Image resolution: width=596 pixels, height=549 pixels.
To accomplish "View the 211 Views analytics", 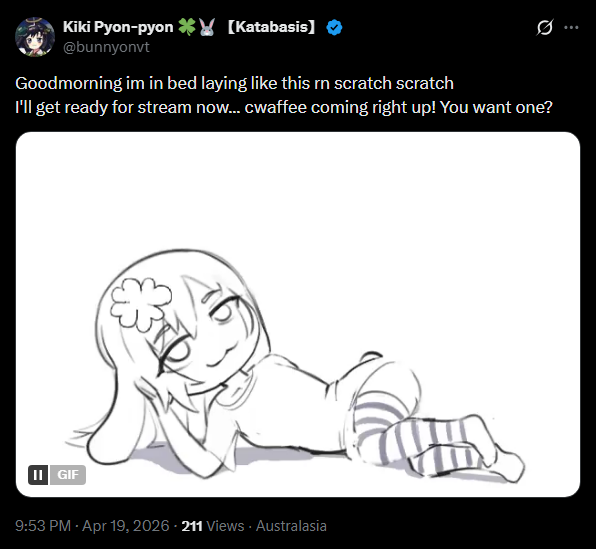I will pyautogui.click(x=212, y=526).
